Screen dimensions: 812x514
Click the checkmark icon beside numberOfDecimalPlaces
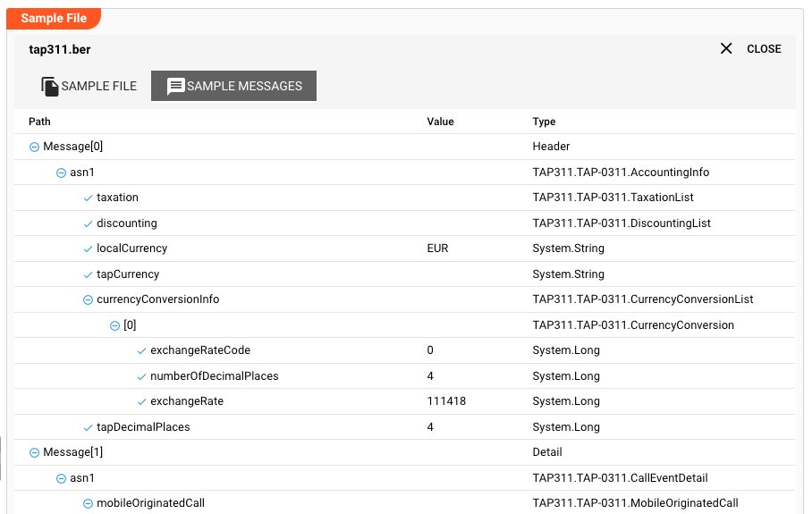pyautogui.click(x=141, y=377)
